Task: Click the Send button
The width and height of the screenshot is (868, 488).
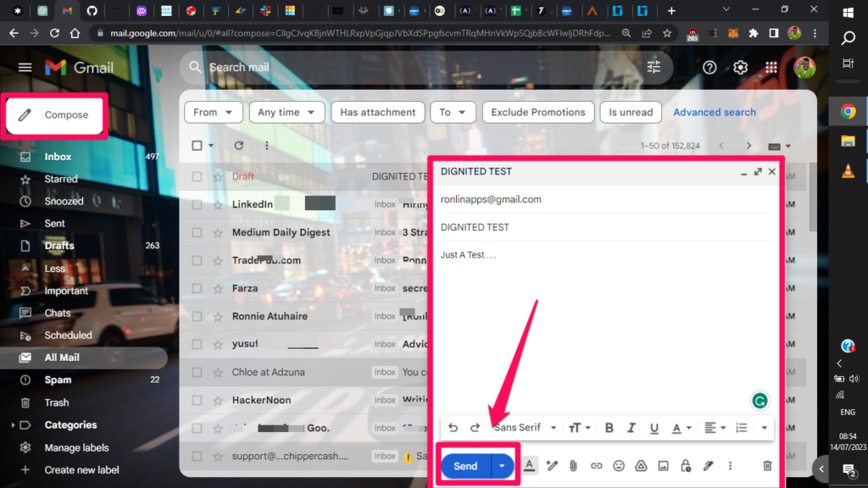Action: 465,466
